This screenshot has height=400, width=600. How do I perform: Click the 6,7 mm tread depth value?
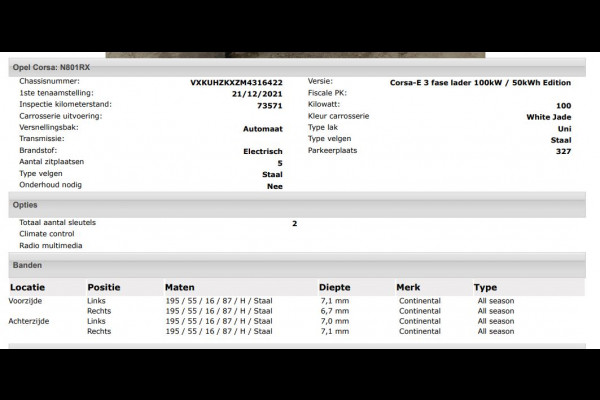pyautogui.click(x=335, y=311)
